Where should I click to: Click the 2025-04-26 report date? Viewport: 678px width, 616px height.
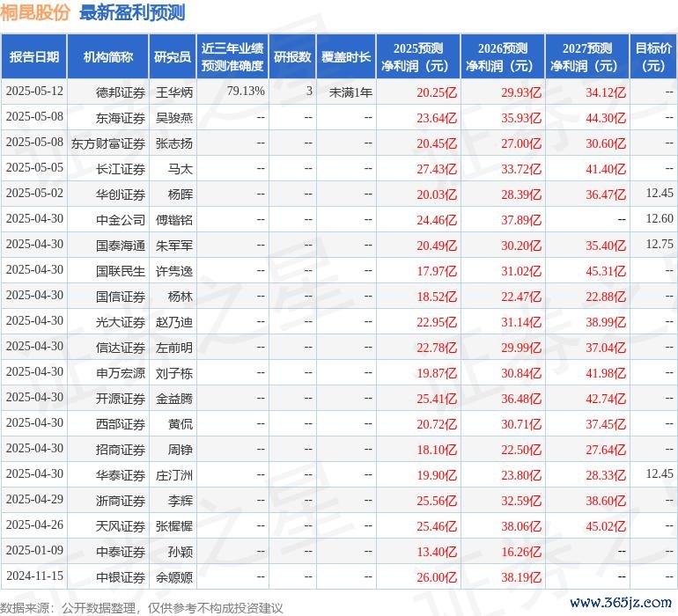pos(34,524)
